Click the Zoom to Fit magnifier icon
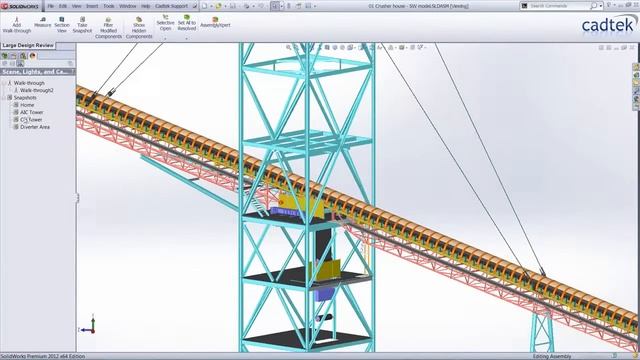640x360 pixels. 289,48
